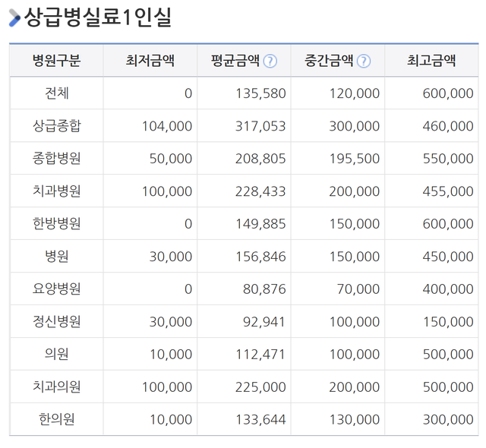This screenshot has width=486, height=448.
Task: Select the 한의원 row label
Action: (x=56, y=419)
